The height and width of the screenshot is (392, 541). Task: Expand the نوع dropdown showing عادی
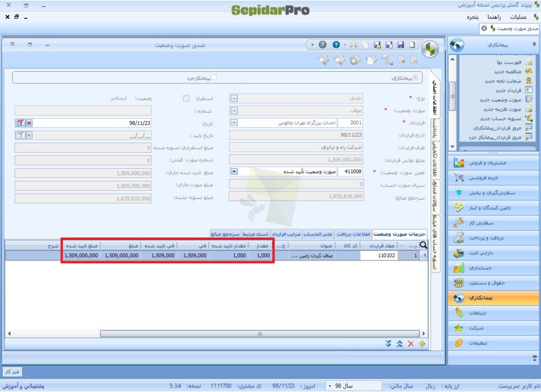(x=234, y=98)
